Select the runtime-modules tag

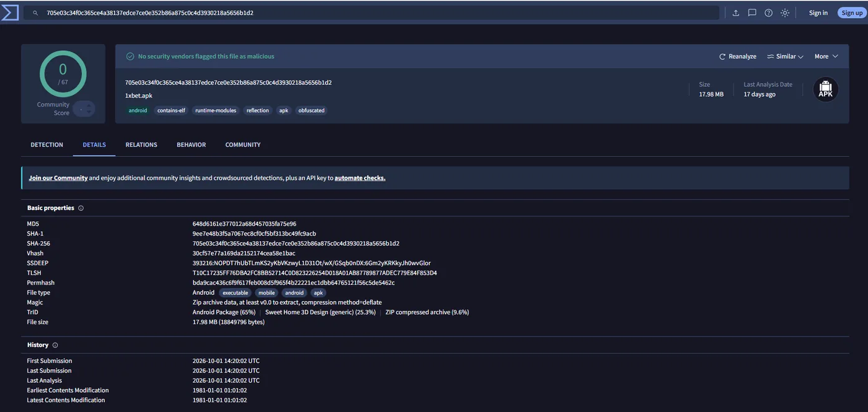[216, 110]
